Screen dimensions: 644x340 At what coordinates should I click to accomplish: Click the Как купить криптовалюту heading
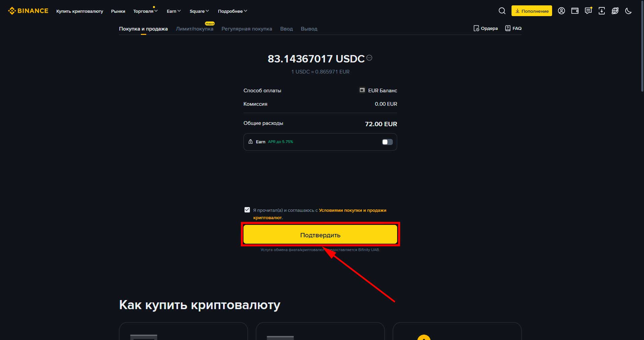coord(200,305)
